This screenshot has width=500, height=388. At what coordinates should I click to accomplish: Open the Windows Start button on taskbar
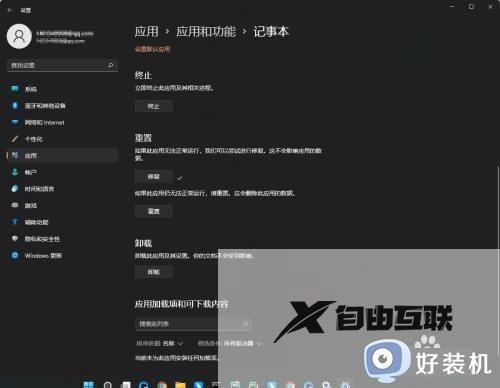pyautogui.click(x=89, y=384)
